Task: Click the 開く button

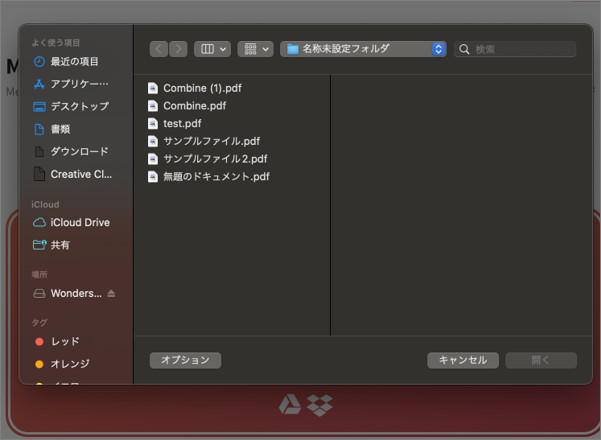Action: coord(541,360)
